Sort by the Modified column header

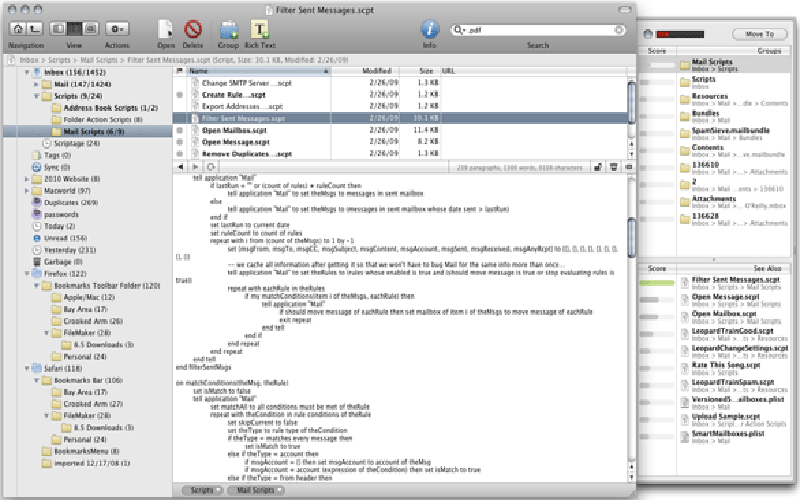pyautogui.click(x=365, y=71)
